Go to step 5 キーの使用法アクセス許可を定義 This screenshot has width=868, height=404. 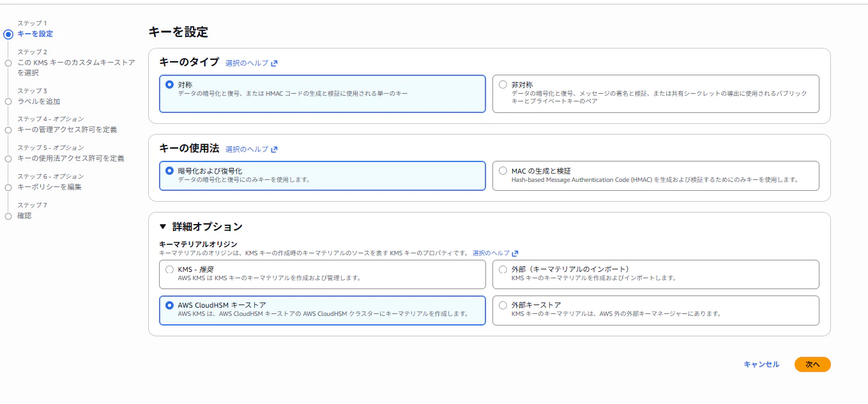click(71, 158)
